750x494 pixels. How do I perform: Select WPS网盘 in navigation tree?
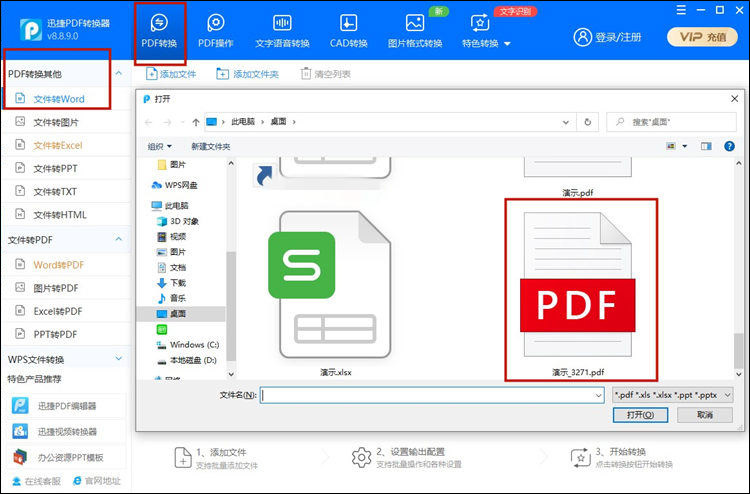point(174,185)
